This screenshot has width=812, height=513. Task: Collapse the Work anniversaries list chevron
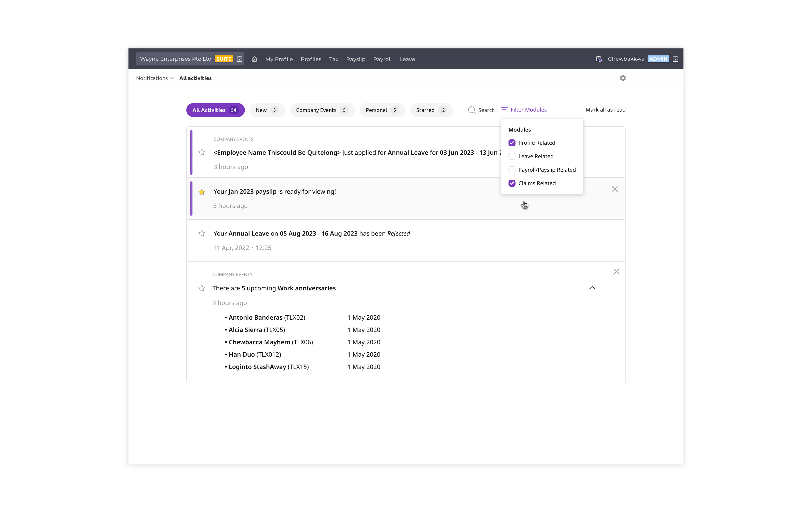click(x=592, y=288)
